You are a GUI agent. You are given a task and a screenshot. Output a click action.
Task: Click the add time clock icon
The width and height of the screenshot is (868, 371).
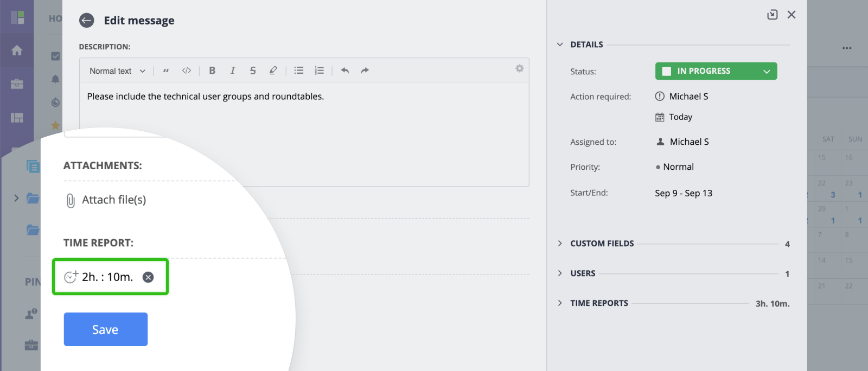click(71, 277)
